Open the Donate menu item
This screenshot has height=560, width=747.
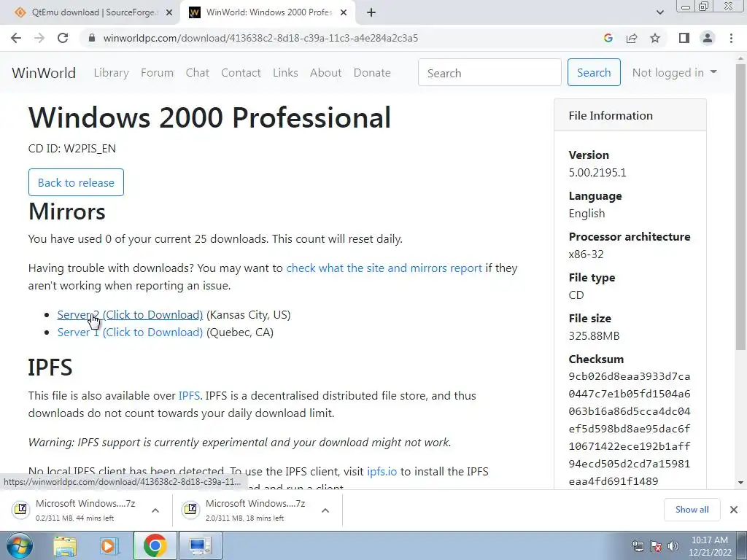(x=372, y=73)
